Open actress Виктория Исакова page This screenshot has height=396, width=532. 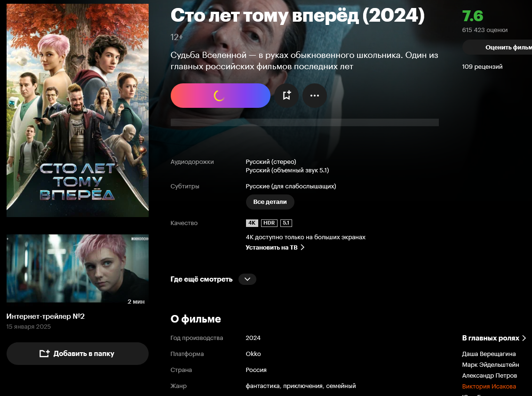click(x=489, y=386)
